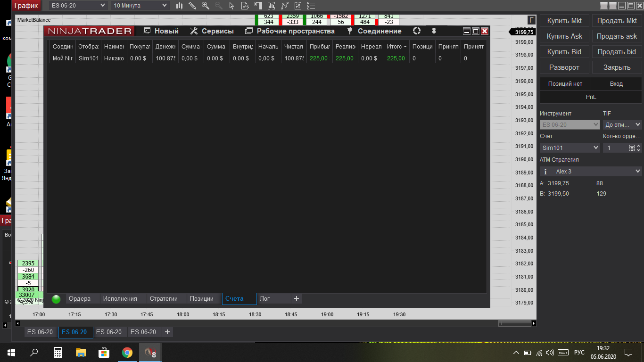Image resolution: width=644 pixels, height=362 pixels.
Task: Show the data box from chart toolbar
Action: pos(245,6)
